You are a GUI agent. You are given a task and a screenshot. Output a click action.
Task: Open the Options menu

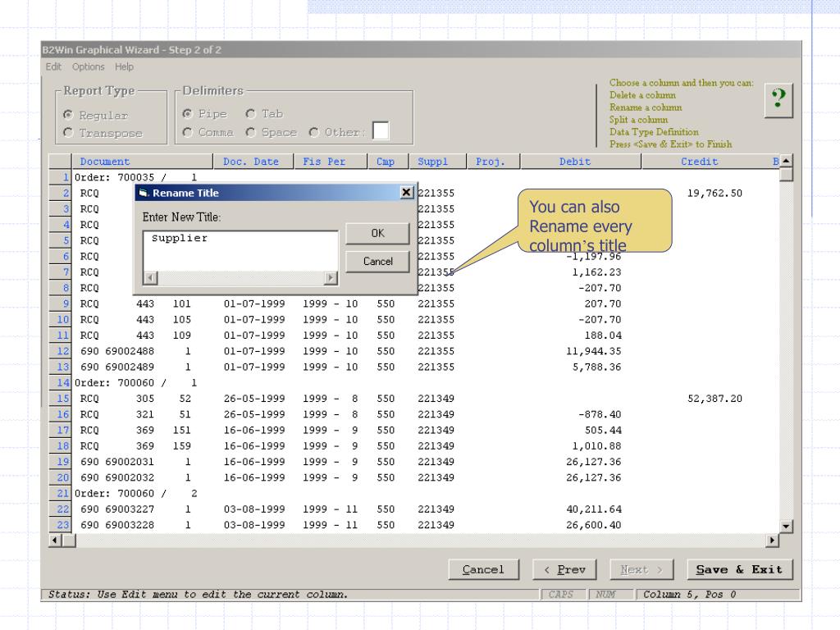(x=89, y=66)
